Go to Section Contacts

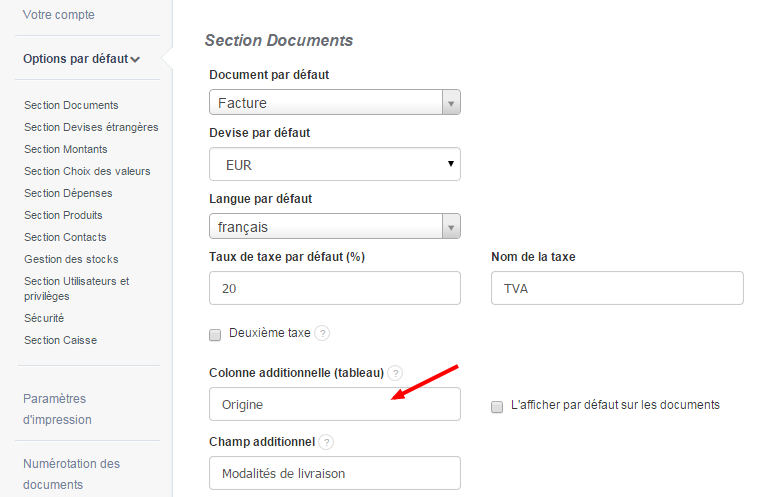coord(65,237)
